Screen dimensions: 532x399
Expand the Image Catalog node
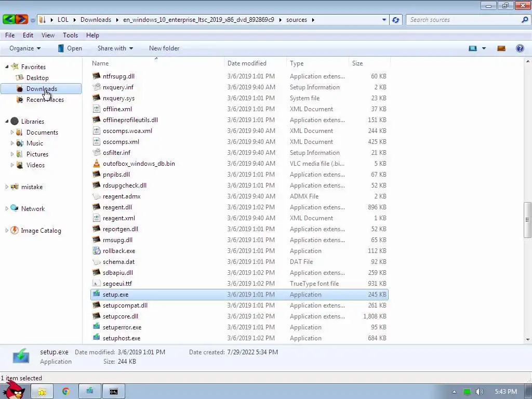[7, 230]
